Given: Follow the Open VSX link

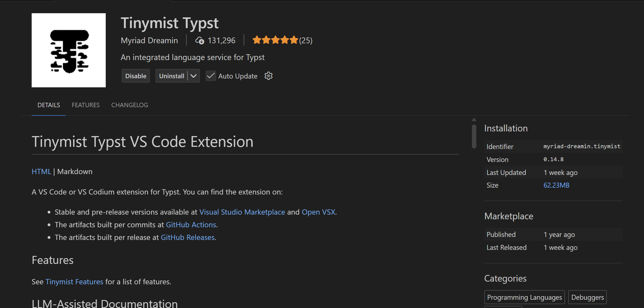Looking at the screenshot, I should tap(318, 212).
